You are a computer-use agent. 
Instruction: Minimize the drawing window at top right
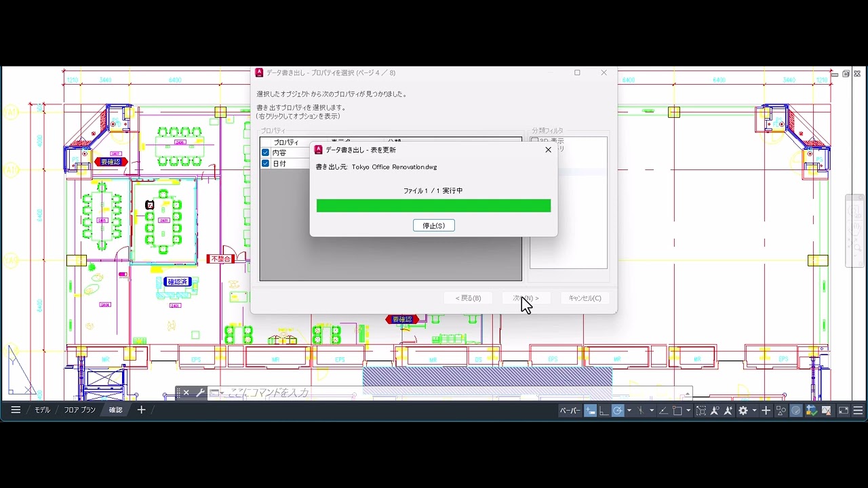835,74
